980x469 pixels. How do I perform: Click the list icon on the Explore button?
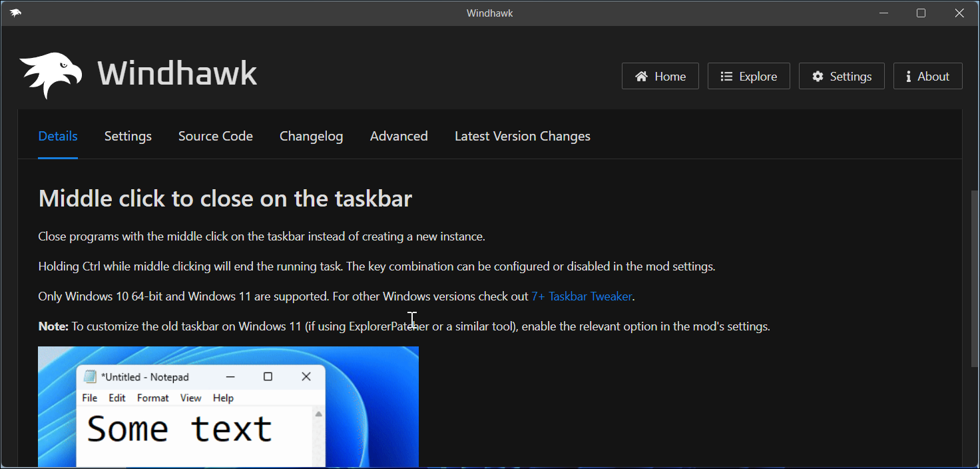[x=726, y=76]
